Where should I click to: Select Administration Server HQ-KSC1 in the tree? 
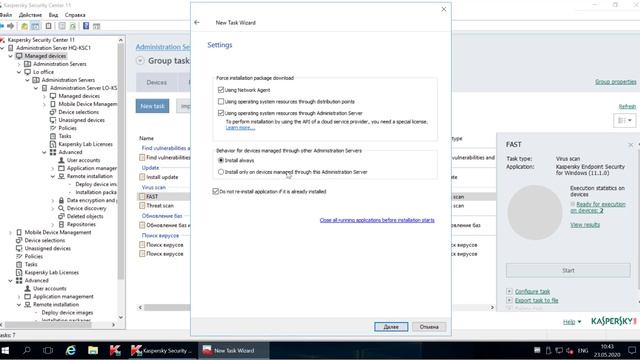point(53,48)
